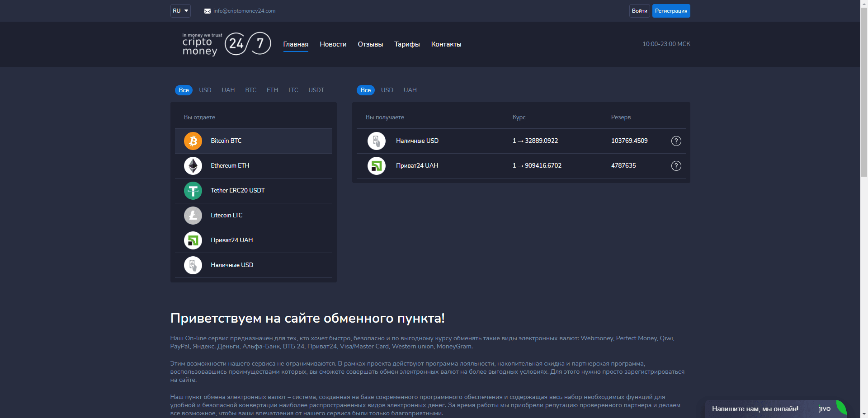Filter give currencies by USDT
The image size is (868, 418).
(x=316, y=90)
